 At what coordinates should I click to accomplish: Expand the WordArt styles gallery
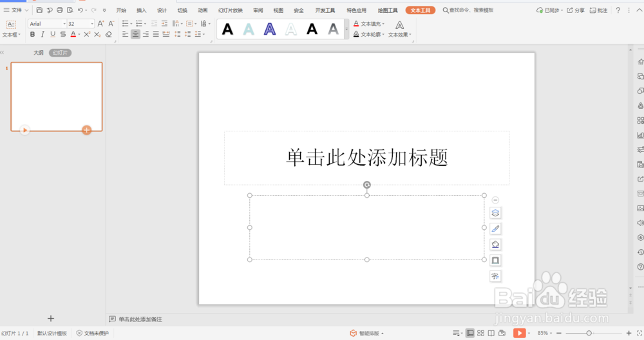(x=346, y=29)
